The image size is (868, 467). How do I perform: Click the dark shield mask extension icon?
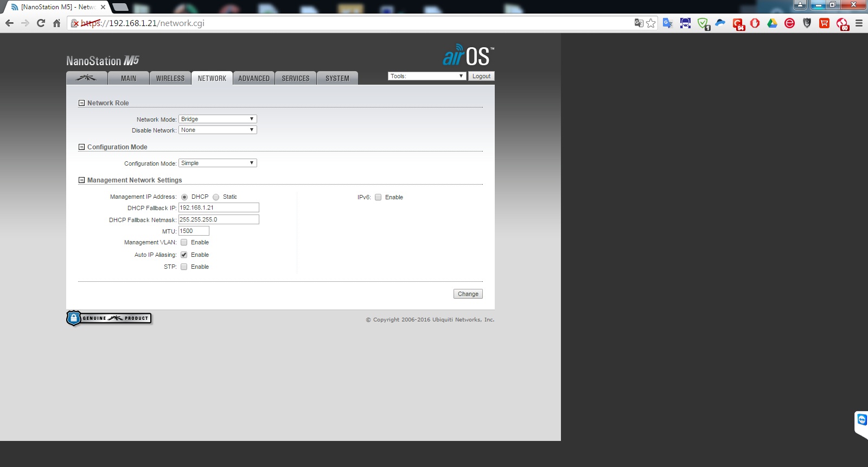(807, 23)
